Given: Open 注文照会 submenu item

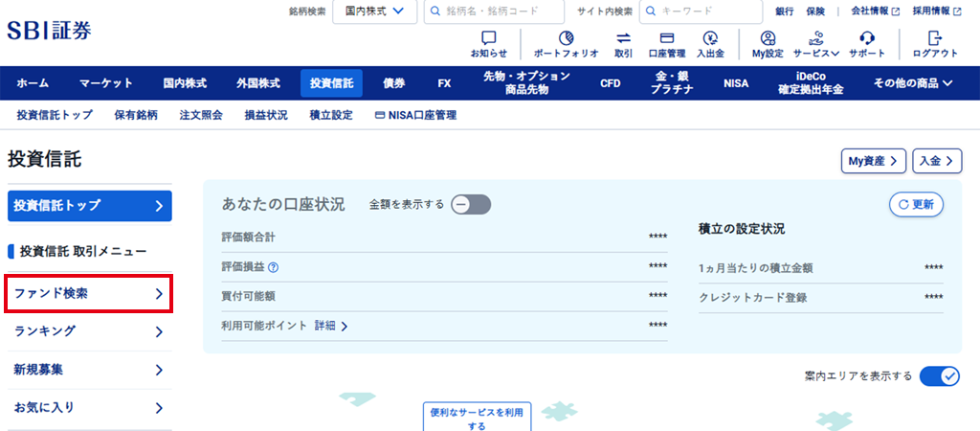Looking at the screenshot, I should point(201,116).
